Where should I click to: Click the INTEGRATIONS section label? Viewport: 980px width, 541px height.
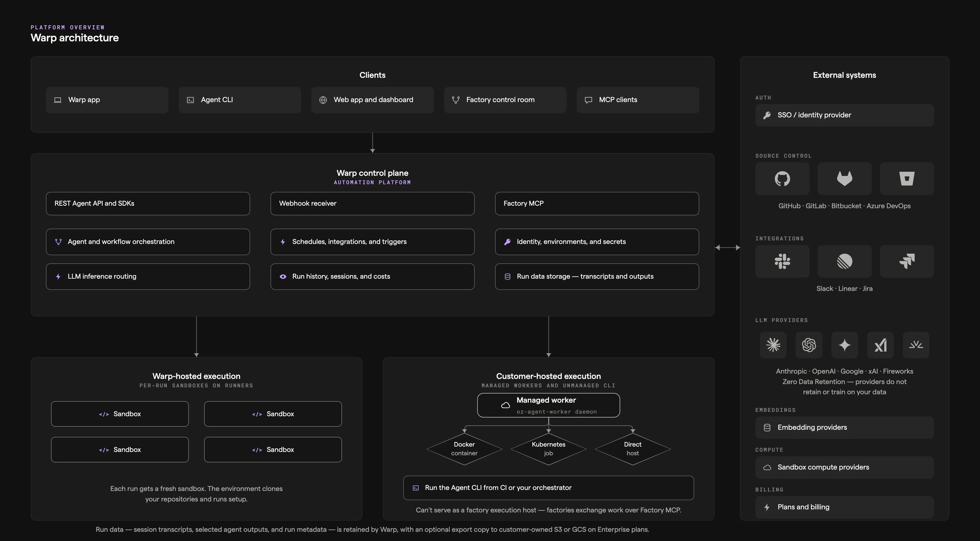pos(779,239)
